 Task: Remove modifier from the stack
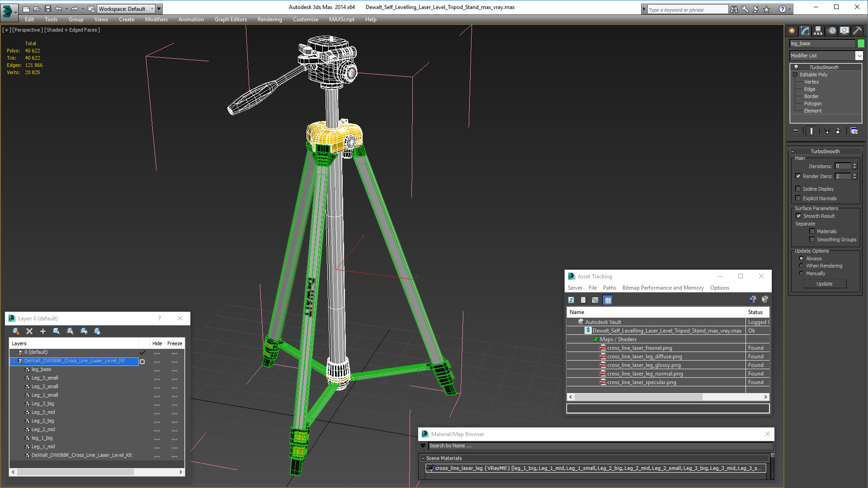838,131
